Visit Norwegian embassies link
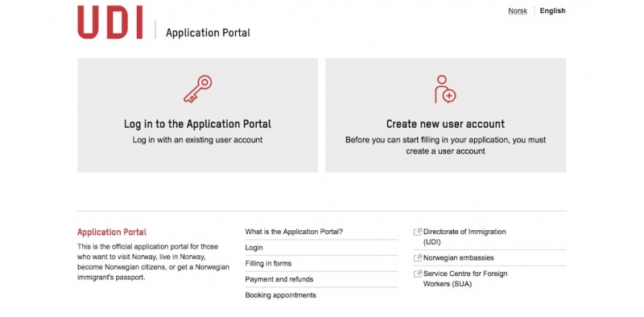 pyautogui.click(x=458, y=258)
